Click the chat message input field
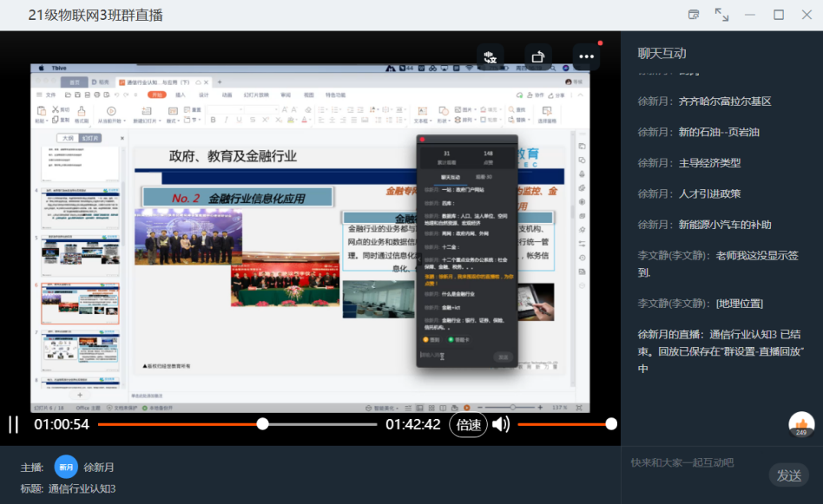The width and height of the screenshot is (823, 504). tap(695, 463)
